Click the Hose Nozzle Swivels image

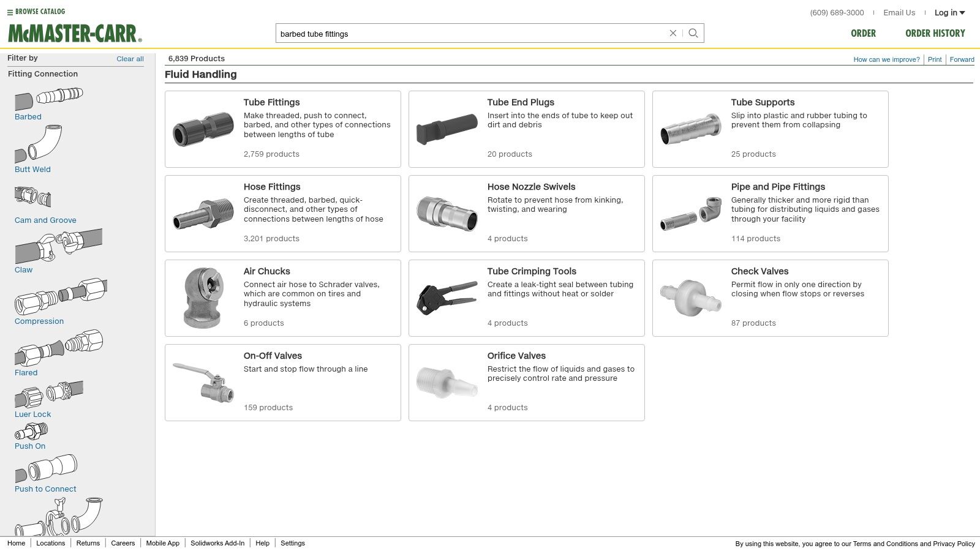click(x=447, y=214)
